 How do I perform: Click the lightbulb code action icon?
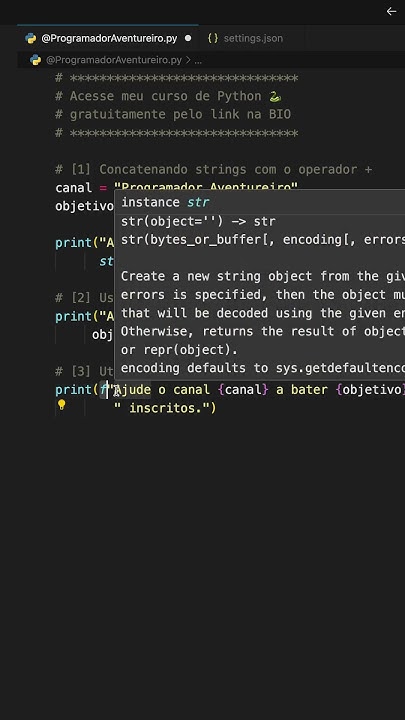pos(61,405)
